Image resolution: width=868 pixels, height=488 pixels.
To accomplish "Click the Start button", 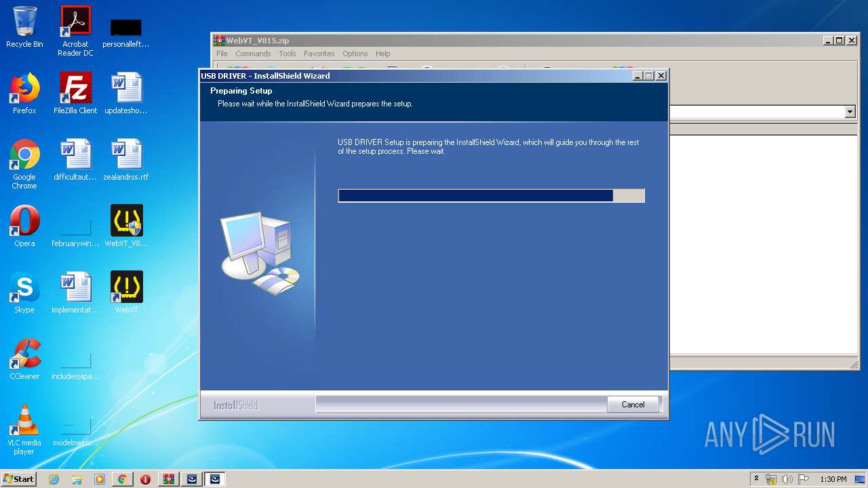I will 18,479.
